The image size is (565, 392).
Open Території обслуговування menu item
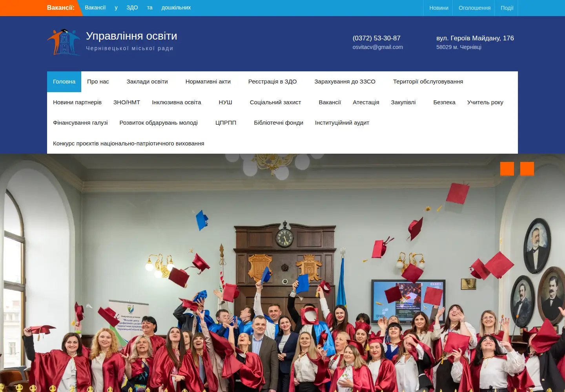428,82
